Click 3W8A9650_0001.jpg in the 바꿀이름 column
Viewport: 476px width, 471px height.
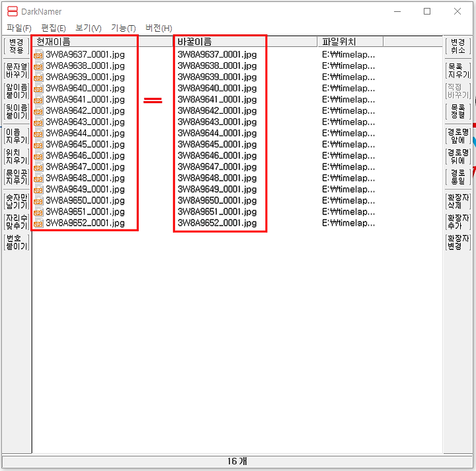pos(217,201)
